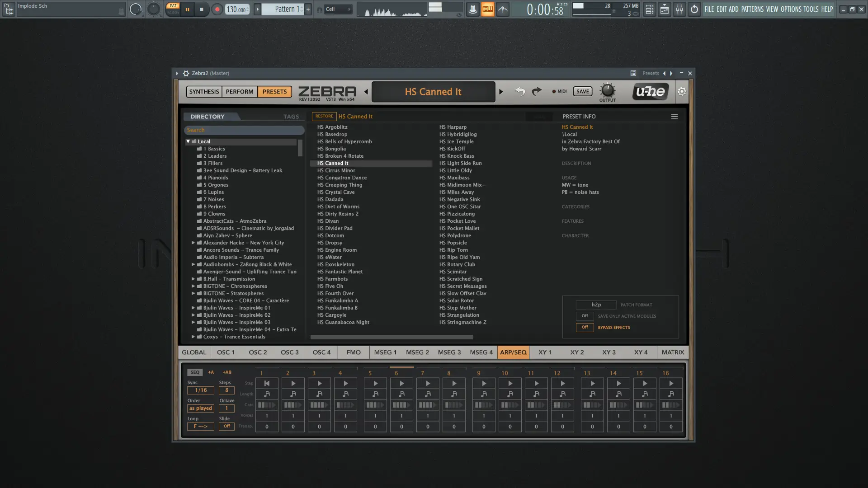Screen dimensions: 868x488
Task: Click the undo arrow icon in Zebra
Action: coord(520,92)
